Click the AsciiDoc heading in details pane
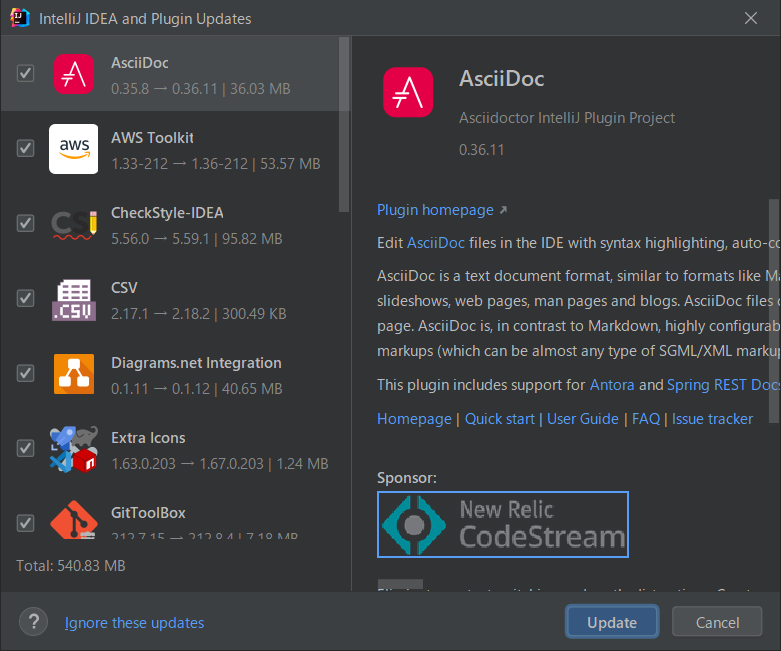The width and height of the screenshot is (781, 651). tap(502, 79)
